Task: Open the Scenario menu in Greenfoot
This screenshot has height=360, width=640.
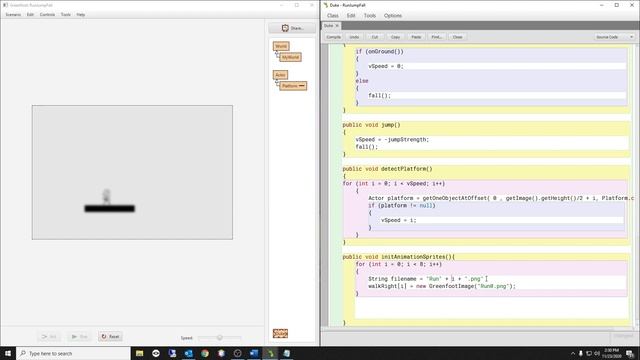Action: [x=13, y=15]
